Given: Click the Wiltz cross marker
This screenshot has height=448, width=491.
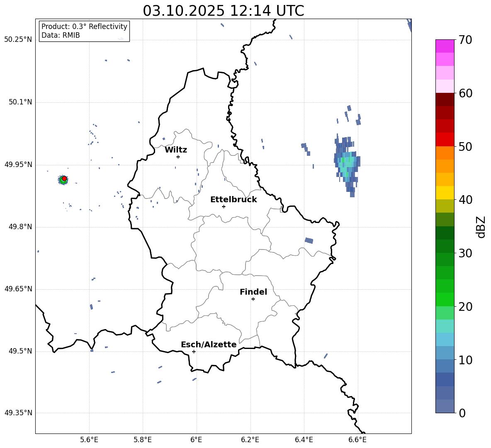Looking at the screenshot, I should tap(178, 157).
